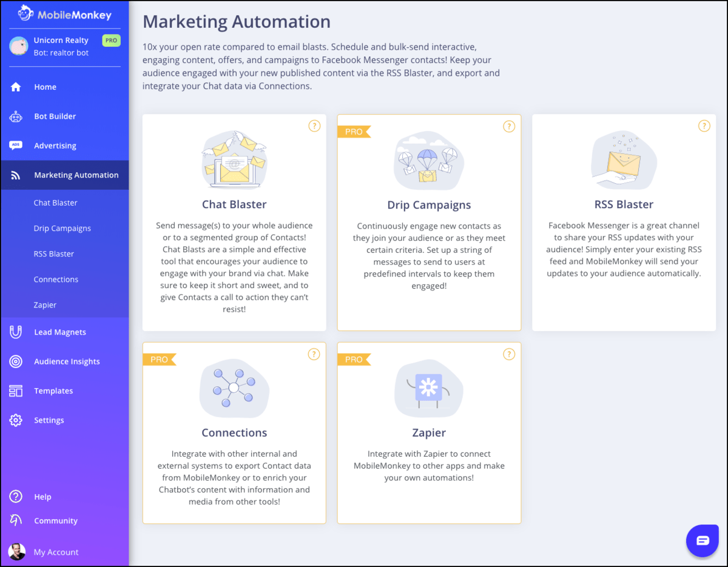Click the Help question mark icon
The width and height of the screenshot is (728, 567).
(16, 497)
